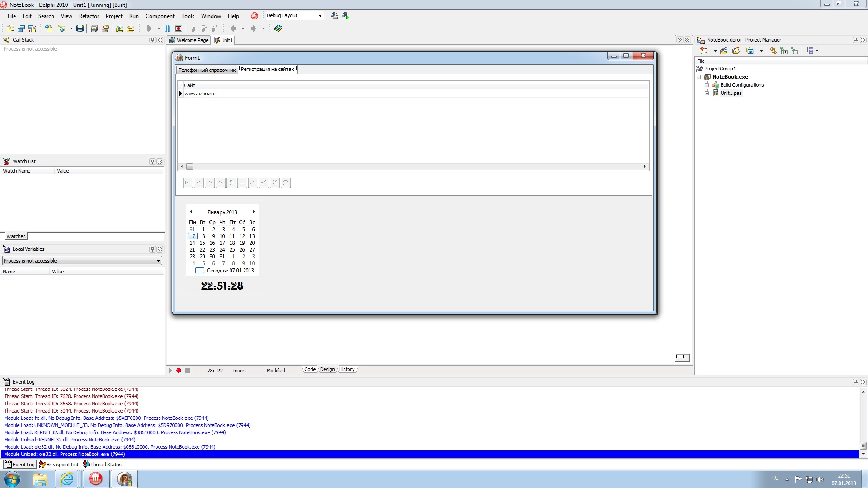Click the Save toolbar icon
Screen dimensions: 868x488
pos(80,28)
